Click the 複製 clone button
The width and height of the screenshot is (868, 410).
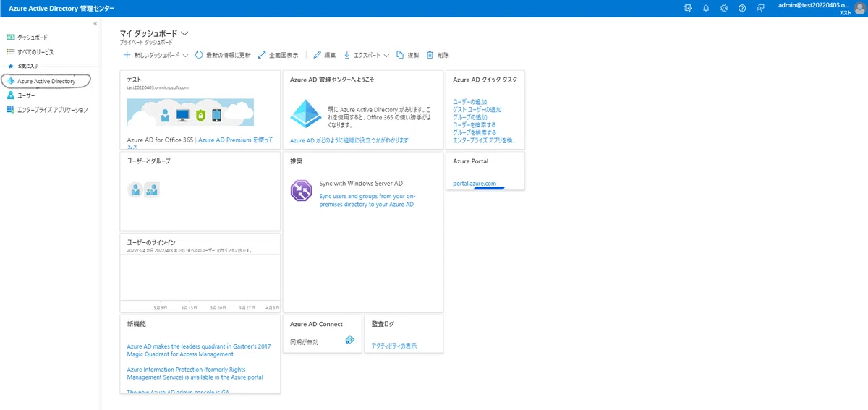click(x=408, y=55)
